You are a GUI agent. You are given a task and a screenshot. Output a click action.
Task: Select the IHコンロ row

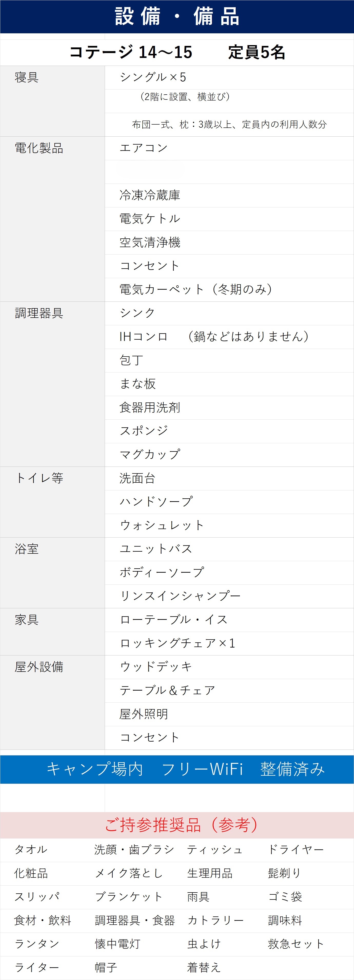pos(229,337)
